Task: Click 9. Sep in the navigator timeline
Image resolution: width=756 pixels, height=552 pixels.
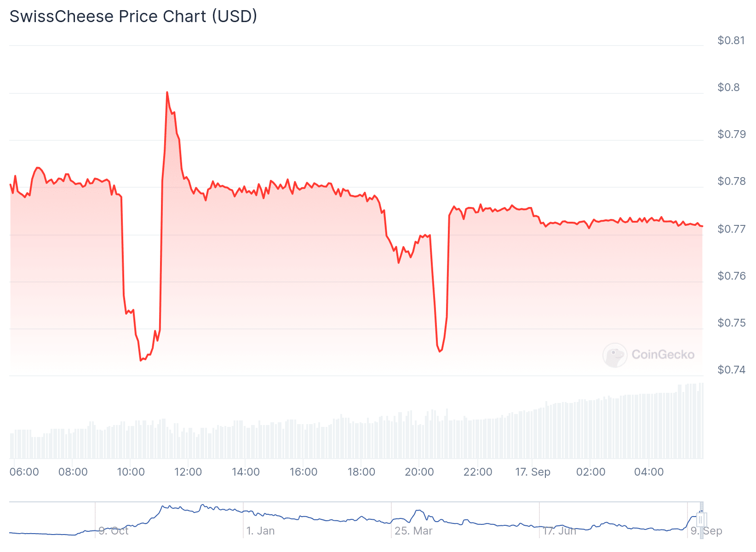Action: (x=706, y=531)
